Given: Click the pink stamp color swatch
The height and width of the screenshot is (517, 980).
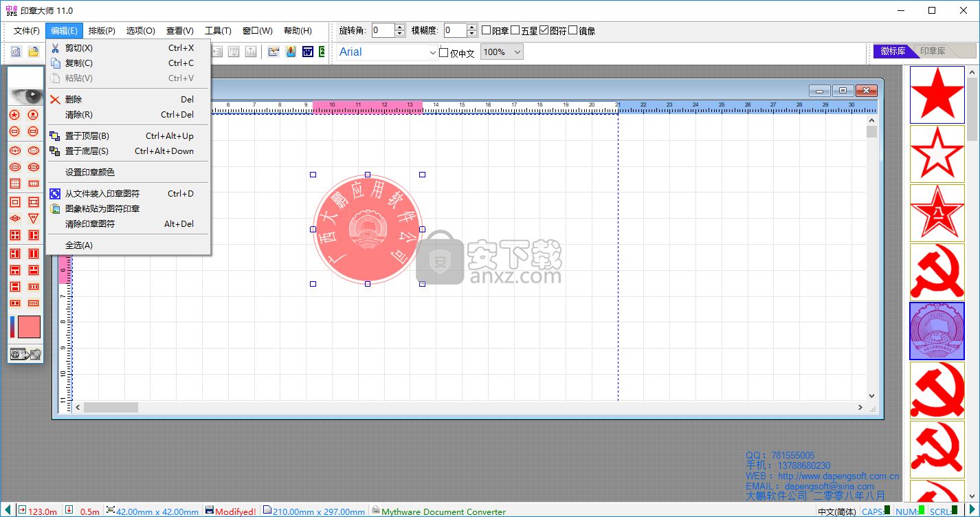Looking at the screenshot, I should coord(29,327).
